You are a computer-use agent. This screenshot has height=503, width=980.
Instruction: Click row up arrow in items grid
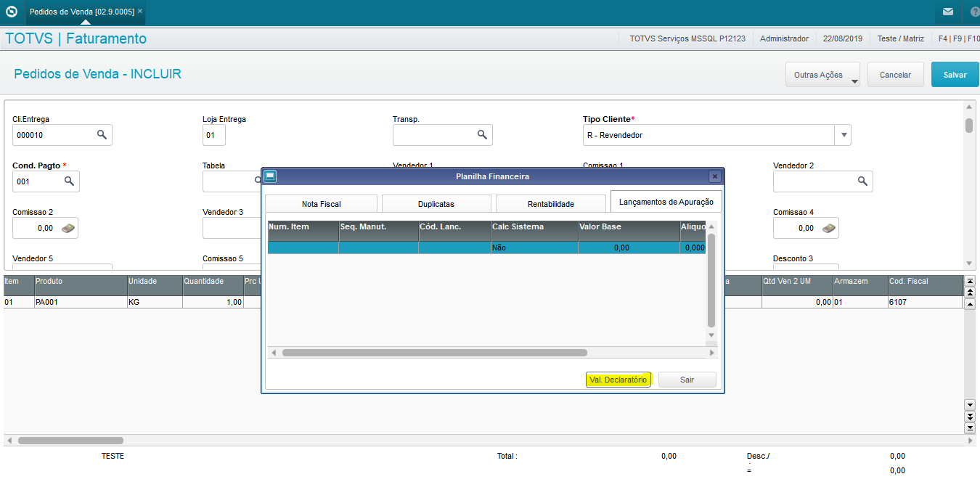click(970, 303)
